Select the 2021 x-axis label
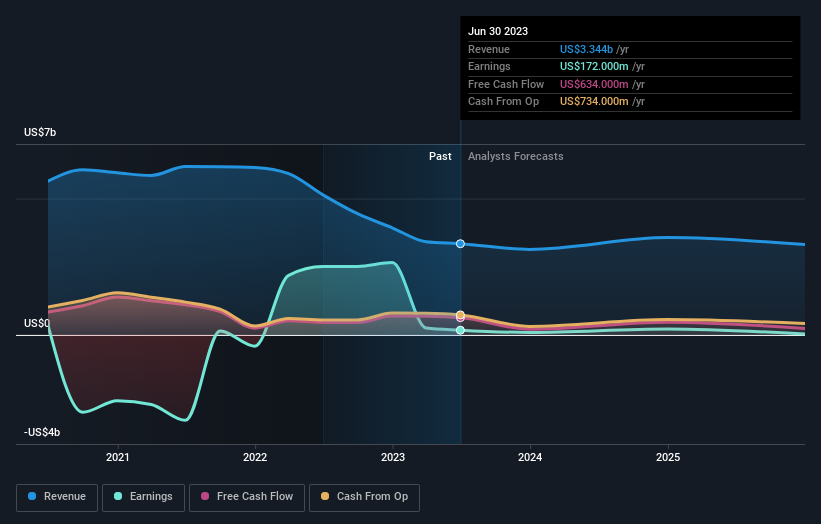 pyautogui.click(x=118, y=457)
